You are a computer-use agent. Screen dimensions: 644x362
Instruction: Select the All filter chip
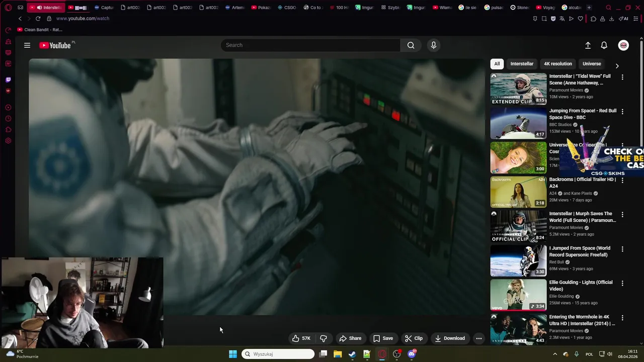(497, 64)
